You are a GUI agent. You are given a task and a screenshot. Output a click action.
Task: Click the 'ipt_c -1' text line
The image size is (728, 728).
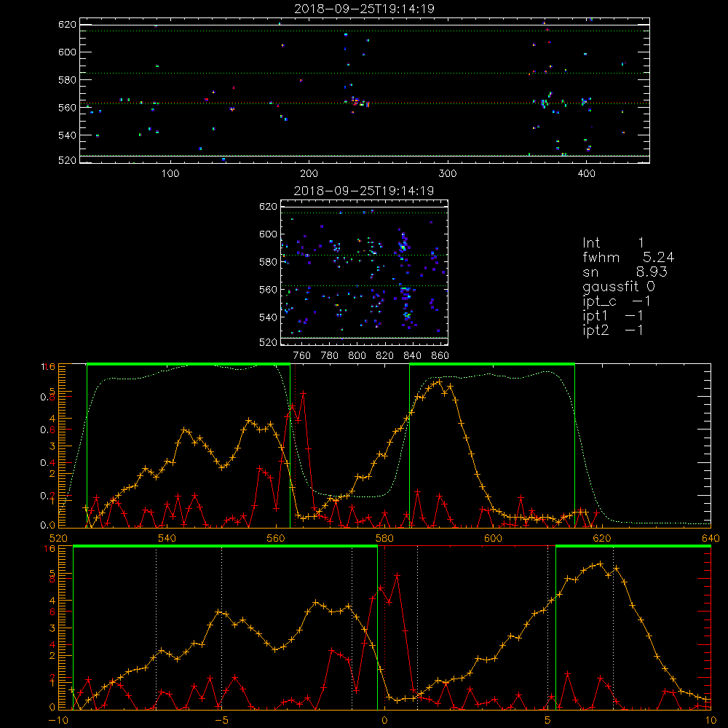coord(616,301)
